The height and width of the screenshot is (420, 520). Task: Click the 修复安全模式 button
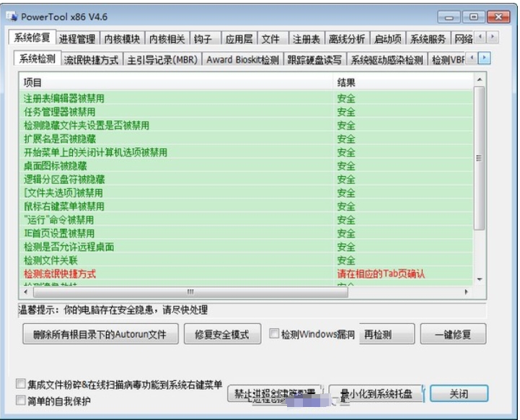[x=222, y=334]
